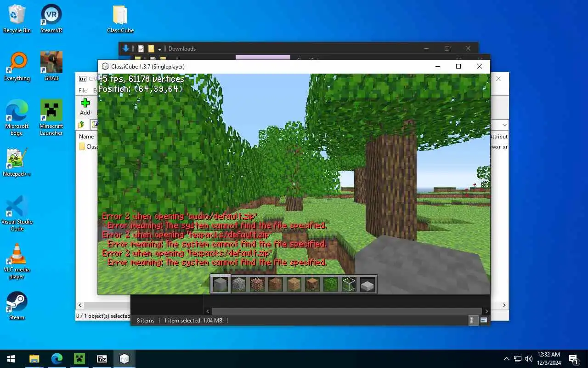Click the Name column header in 7-Zip
This screenshot has width=588, height=368.
pos(86,137)
